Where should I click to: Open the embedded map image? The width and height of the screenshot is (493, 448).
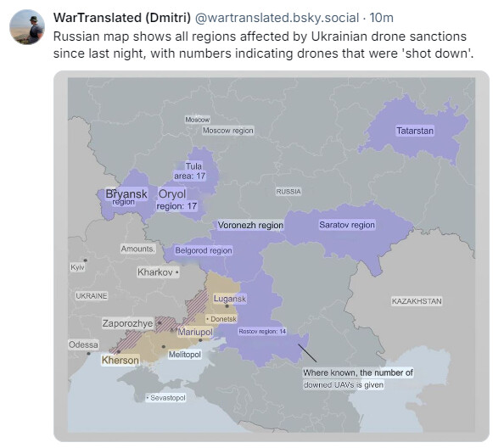point(272,256)
